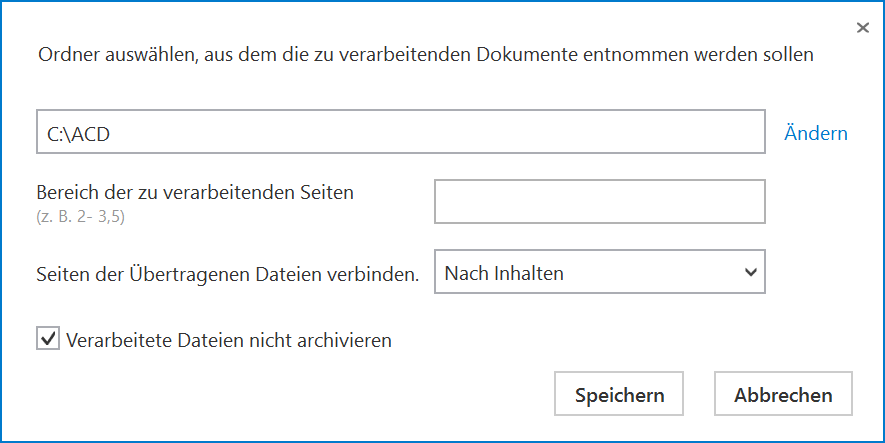Click the chevron arrow of the combo box
Screen dimensions: 885x443
750,272
